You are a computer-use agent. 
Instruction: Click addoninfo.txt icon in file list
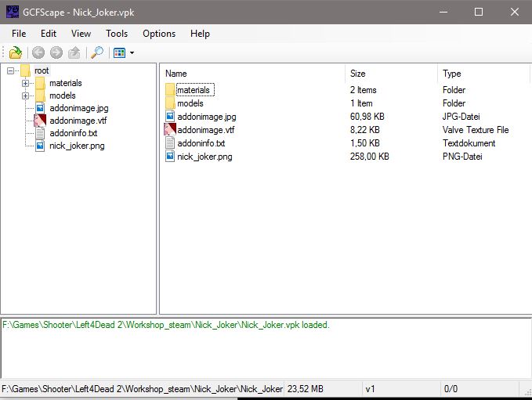170,142
